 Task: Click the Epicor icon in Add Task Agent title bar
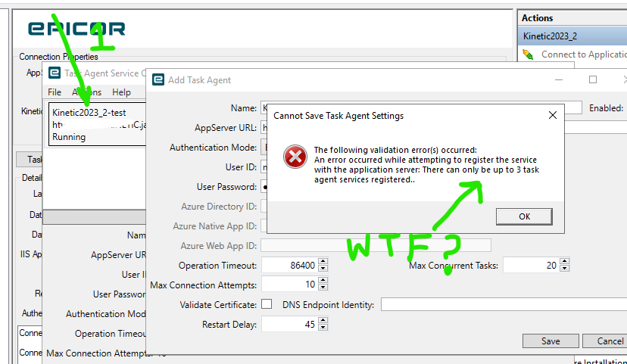[158, 79]
